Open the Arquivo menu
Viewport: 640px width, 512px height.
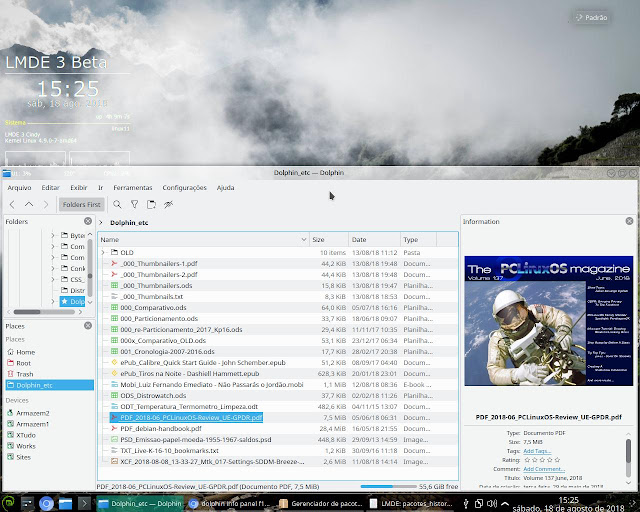pos(19,188)
